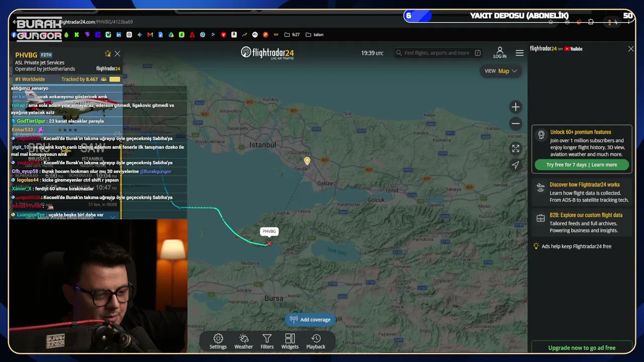Open the Filters funnel icon
The width and height of the screenshot is (644, 362).
267,341
